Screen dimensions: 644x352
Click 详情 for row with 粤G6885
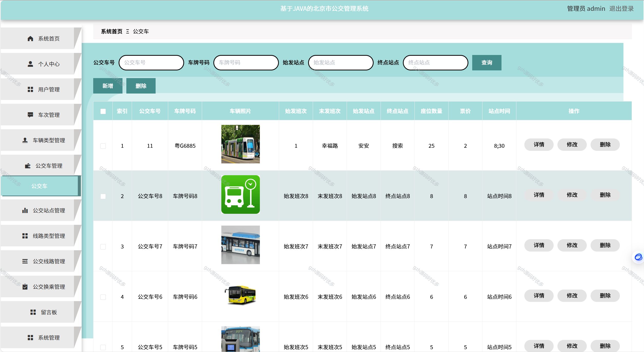(539, 145)
